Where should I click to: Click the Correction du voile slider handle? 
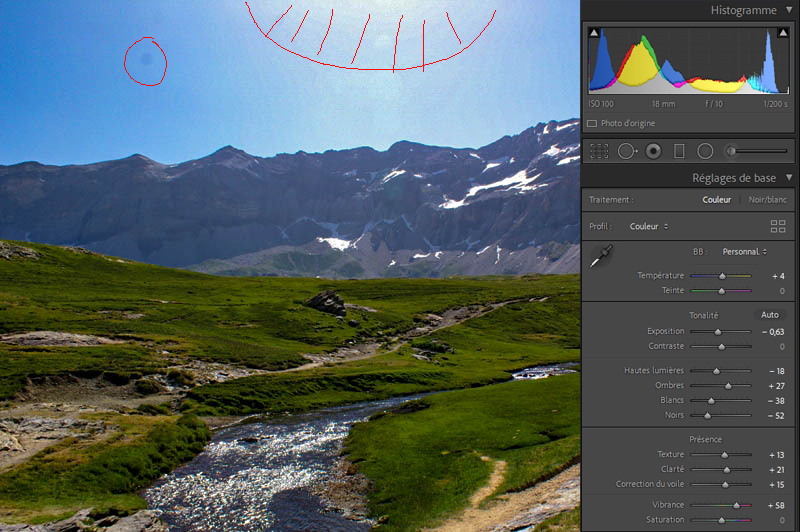click(725, 484)
